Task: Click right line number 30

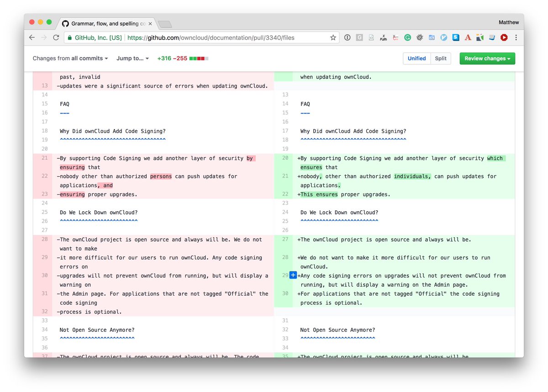Action: pos(285,293)
